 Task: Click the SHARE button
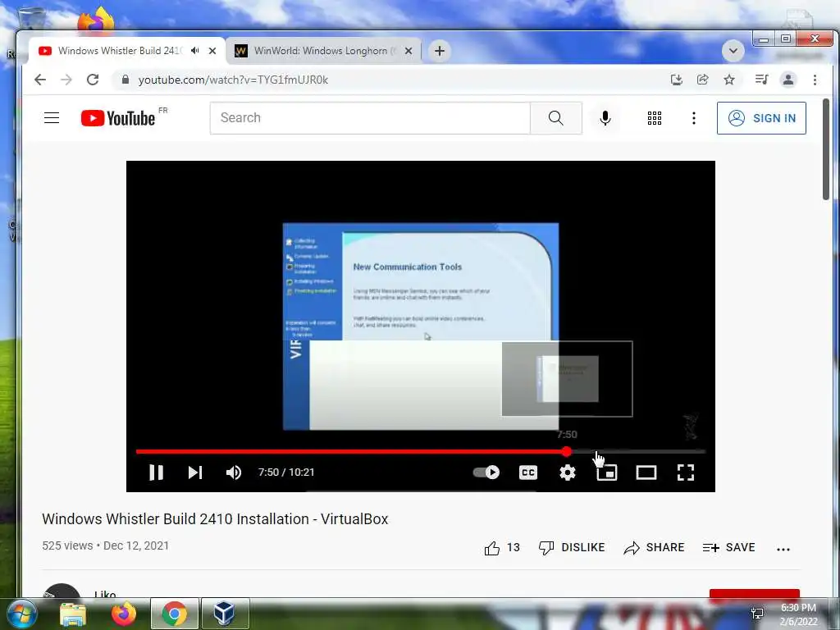point(654,547)
